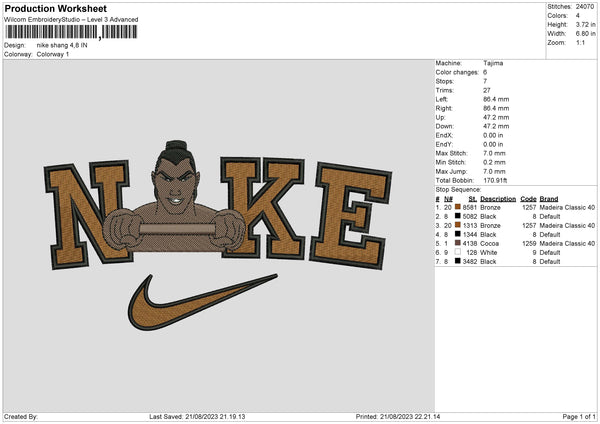Click the Brand column header

tap(549, 199)
